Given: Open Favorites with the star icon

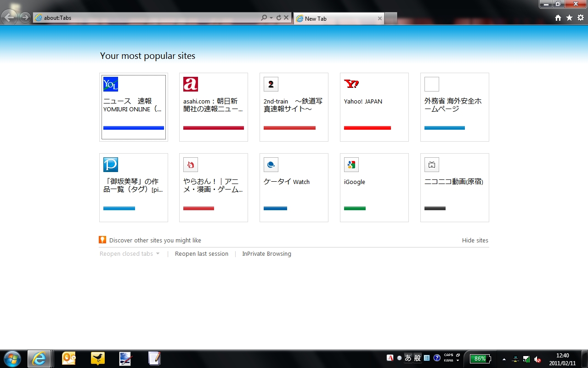Looking at the screenshot, I should (569, 18).
